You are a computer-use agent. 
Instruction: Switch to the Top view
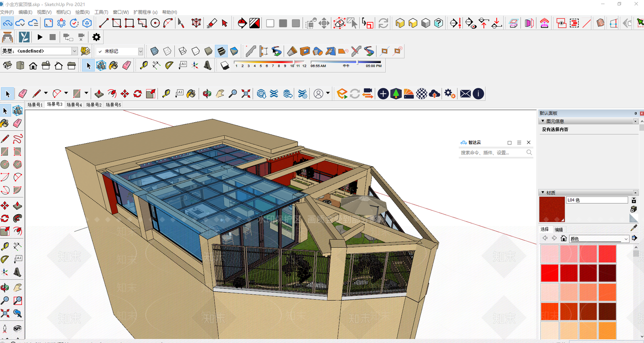(20, 66)
